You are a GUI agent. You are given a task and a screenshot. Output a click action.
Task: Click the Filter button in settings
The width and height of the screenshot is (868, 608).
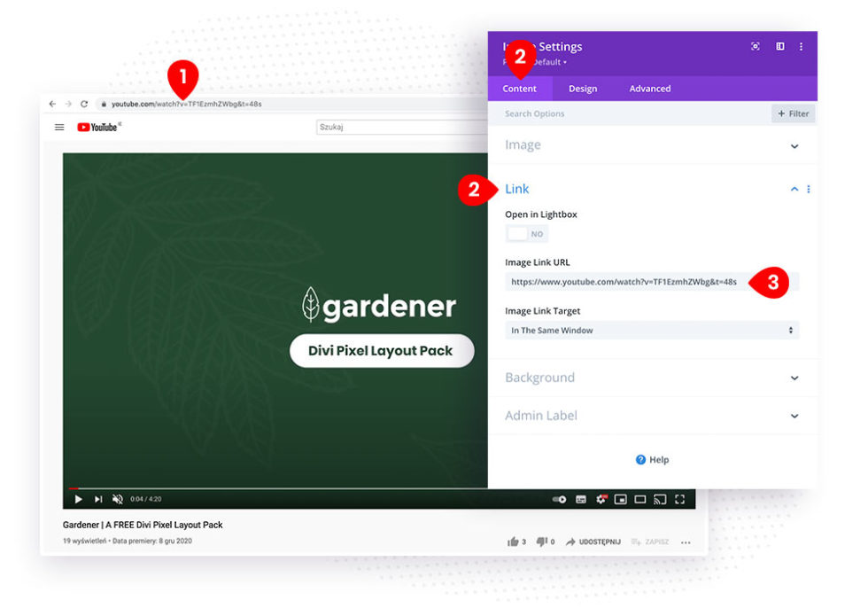pyautogui.click(x=793, y=113)
